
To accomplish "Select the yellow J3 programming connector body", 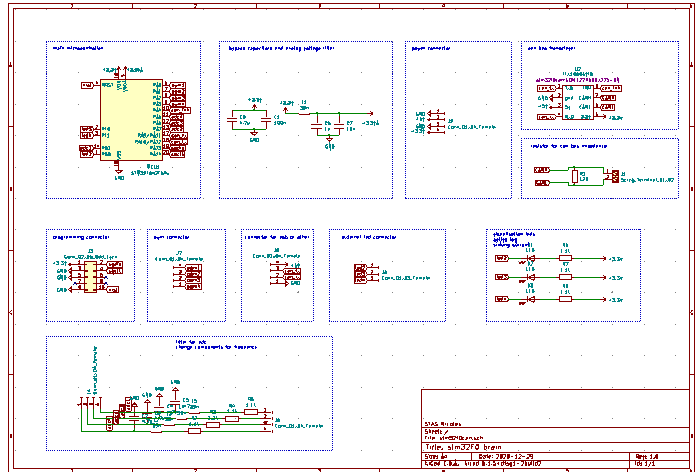I will pos(90,277).
